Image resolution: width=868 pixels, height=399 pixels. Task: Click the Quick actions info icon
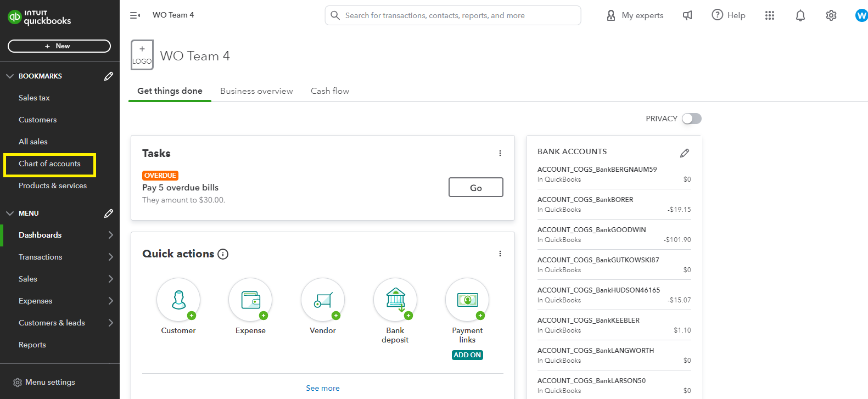coord(223,254)
